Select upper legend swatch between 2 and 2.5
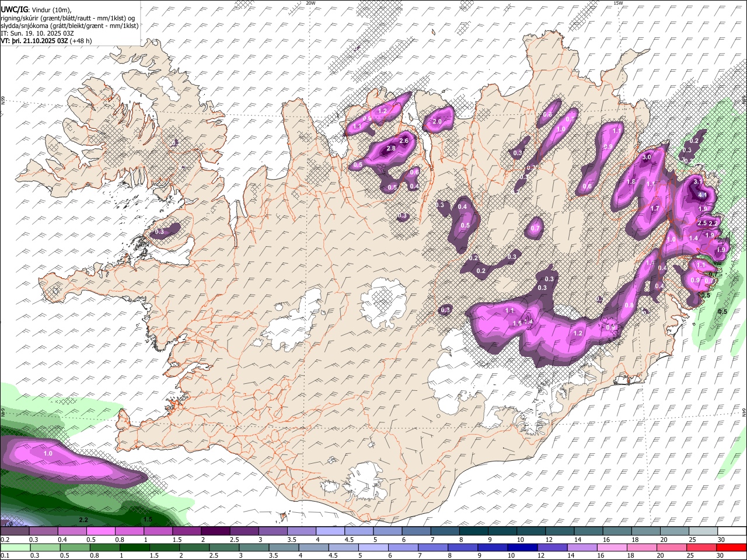Image resolution: width=747 pixels, height=560 pixels. pos(215,531)
